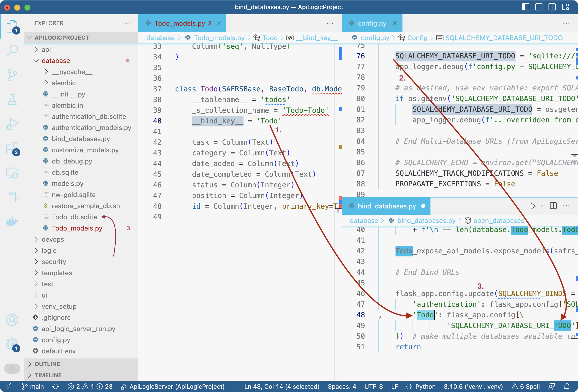The width and height of the screenshot is (578, 392).
Task: Click the main branch in status bar
Action: [x=33, y=386]
